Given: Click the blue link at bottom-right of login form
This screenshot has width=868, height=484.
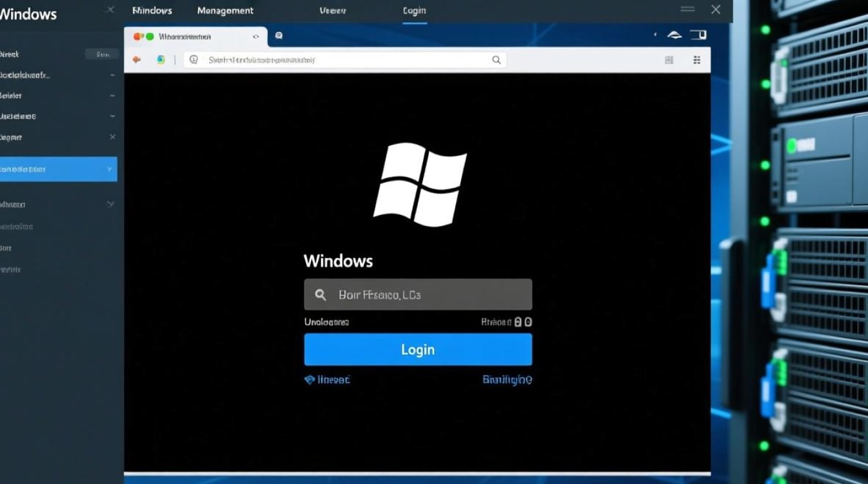Looking at the screenshot, I should coord(507,380).
